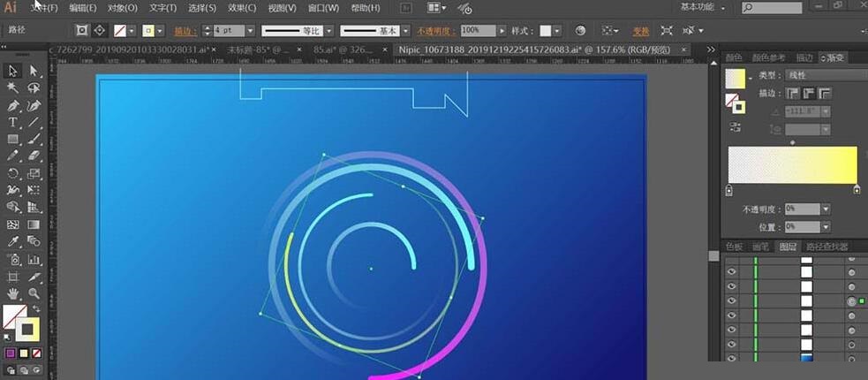Open gradient stop 不透明度 dropdown in panel

point(826,209)
